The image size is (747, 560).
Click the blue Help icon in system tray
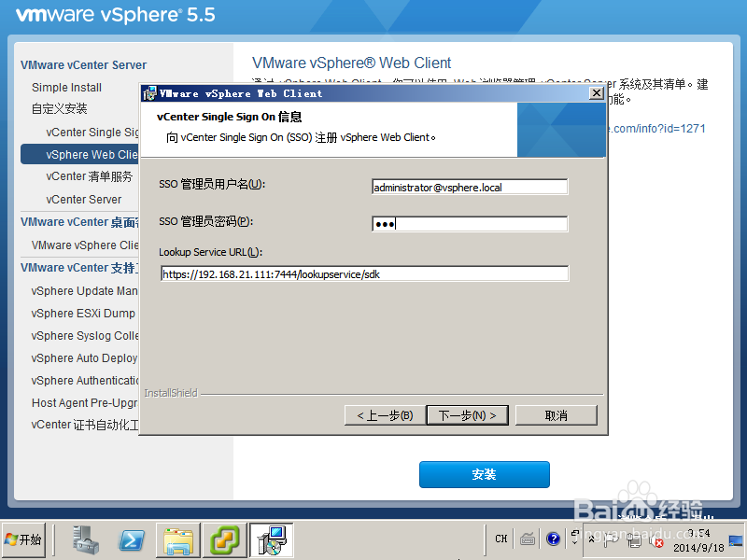click(553, 539)
